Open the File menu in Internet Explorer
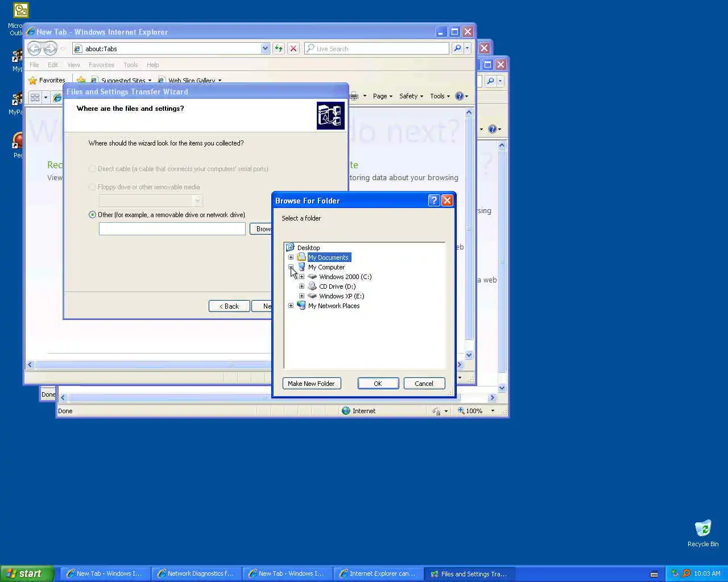Image resolution: width=728 pixels, height=582 pixels. click(x=34, y=65)
